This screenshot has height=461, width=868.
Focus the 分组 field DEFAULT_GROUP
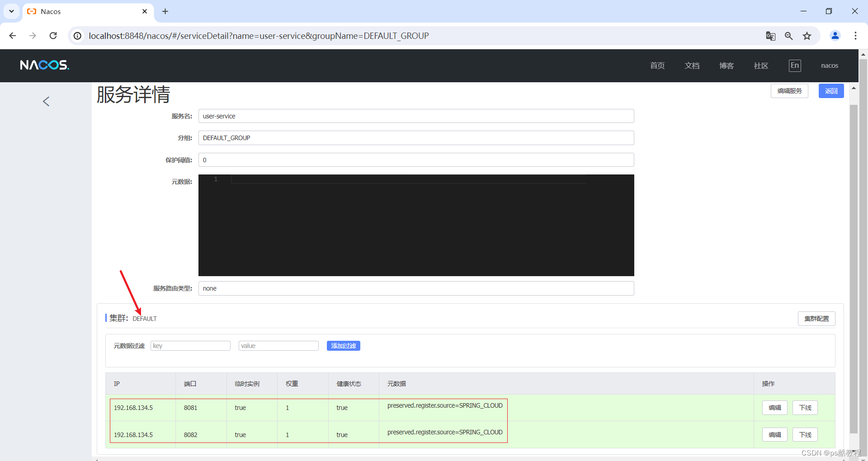416,138
